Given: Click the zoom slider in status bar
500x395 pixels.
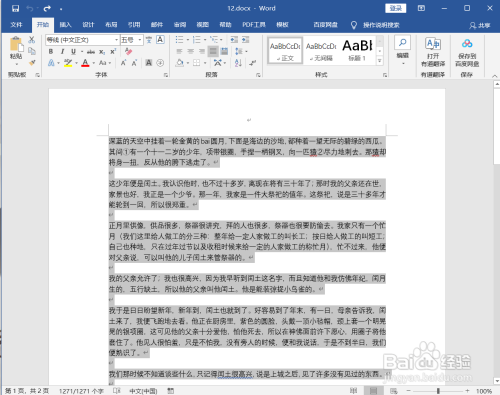Looking at the screenshot, I should (438, 391).
